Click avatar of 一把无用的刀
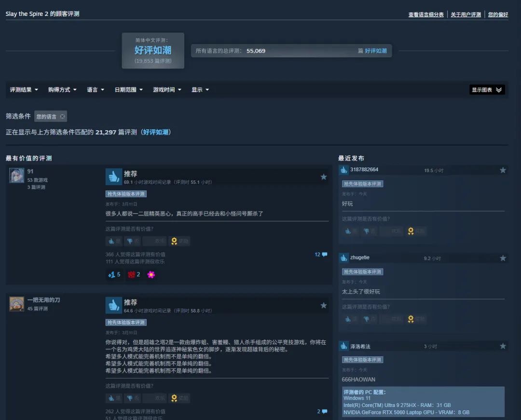 16,304
